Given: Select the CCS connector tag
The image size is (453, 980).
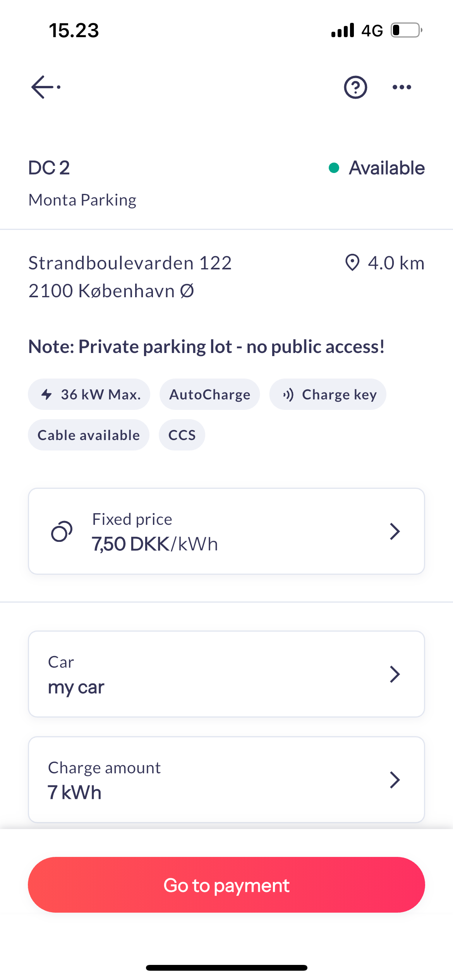Looking at the screenshot, I should (x=182, y=435).
